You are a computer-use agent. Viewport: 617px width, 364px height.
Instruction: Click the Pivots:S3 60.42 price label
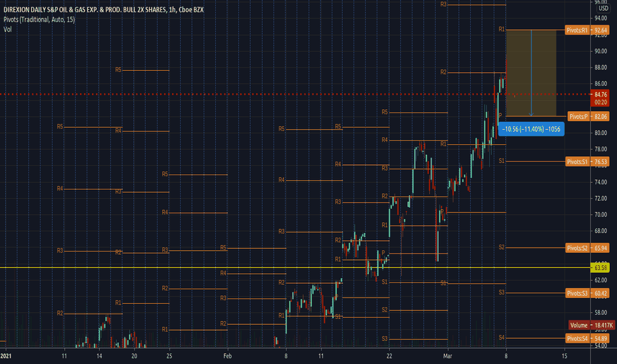pyautogui.click(x=587, y=293)
